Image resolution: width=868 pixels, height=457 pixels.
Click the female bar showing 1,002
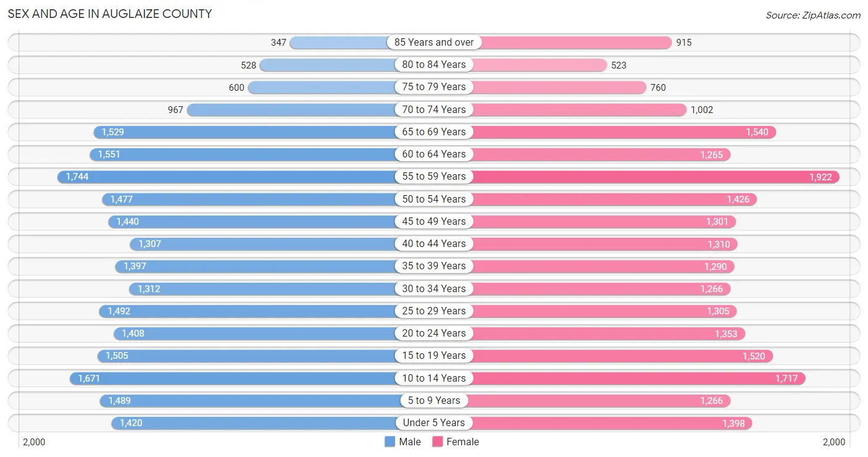point(578,109)
